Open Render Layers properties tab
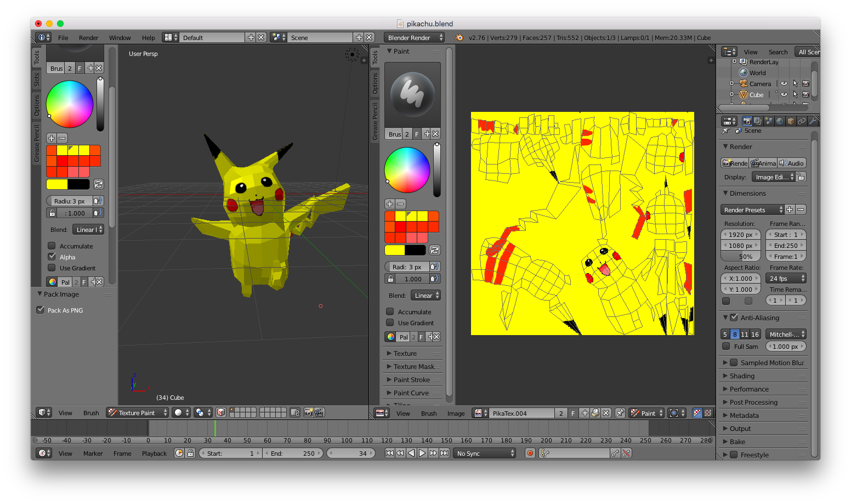 [x=758, y=121]
